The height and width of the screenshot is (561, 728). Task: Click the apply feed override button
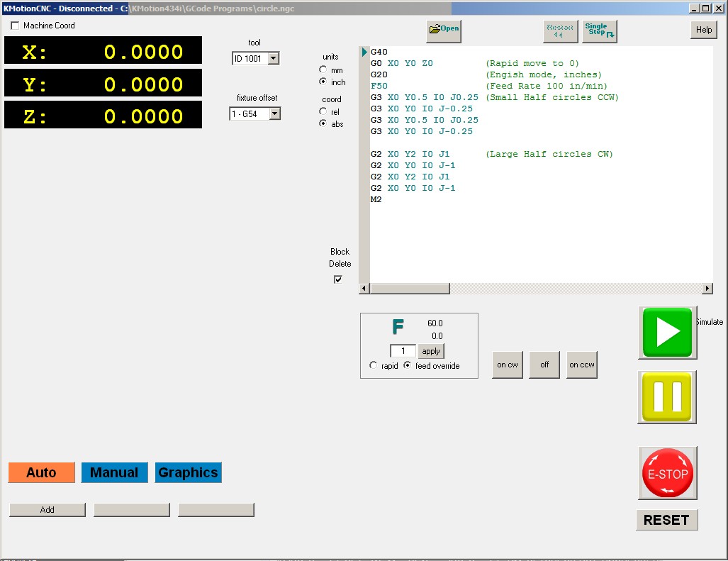point(431,351)
